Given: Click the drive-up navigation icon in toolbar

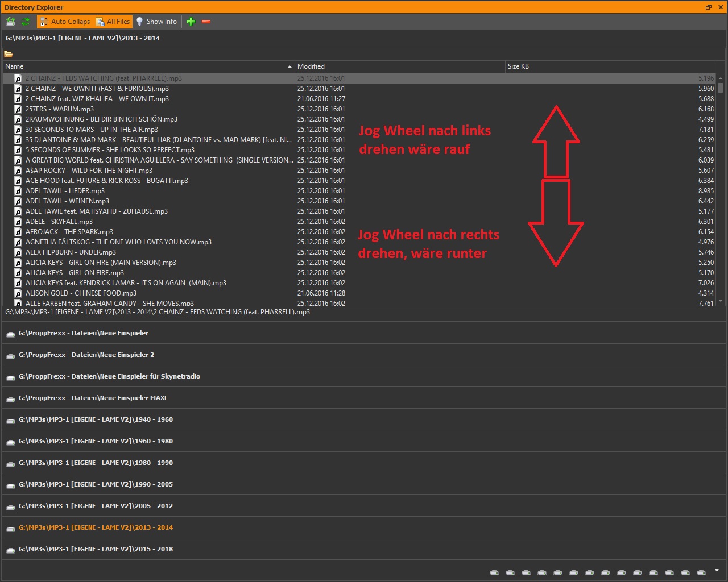Looking at the screenshot, I should click(11, 22).
